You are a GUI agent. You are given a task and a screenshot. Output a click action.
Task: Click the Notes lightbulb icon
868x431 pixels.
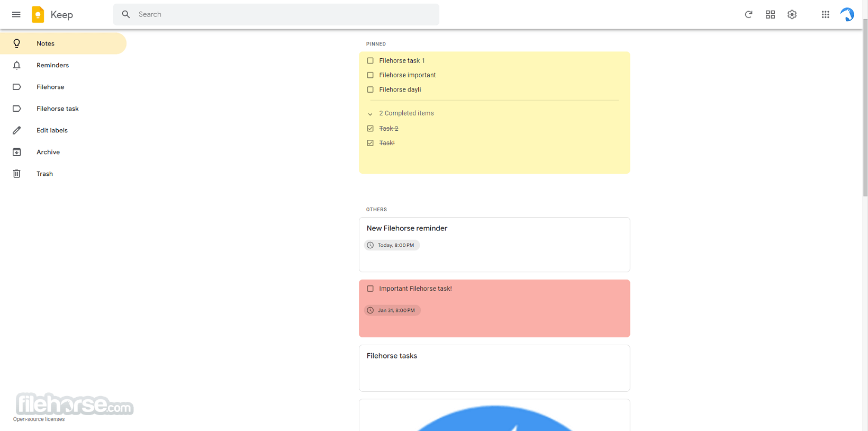(17, 43)
